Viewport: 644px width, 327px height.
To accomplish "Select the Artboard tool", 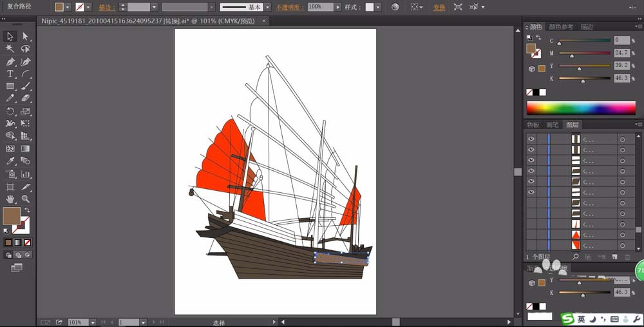I will click(10, 187).
